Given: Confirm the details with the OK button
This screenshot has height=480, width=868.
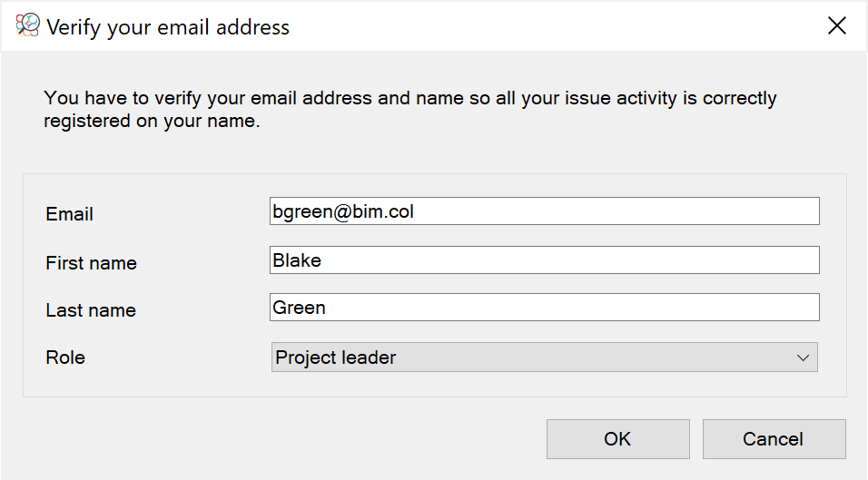Looking at the screenshot, I should pos(617,439).
